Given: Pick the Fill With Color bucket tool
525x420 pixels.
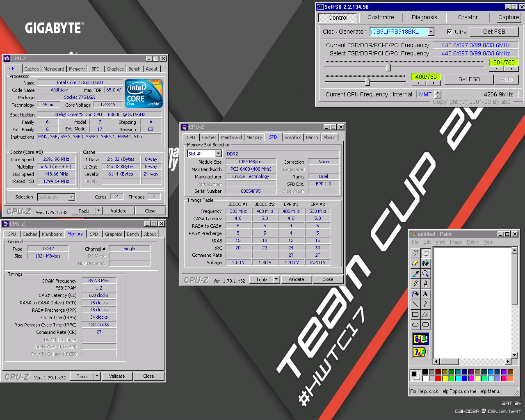Looking at the screenshot, I should pos(425,263).
